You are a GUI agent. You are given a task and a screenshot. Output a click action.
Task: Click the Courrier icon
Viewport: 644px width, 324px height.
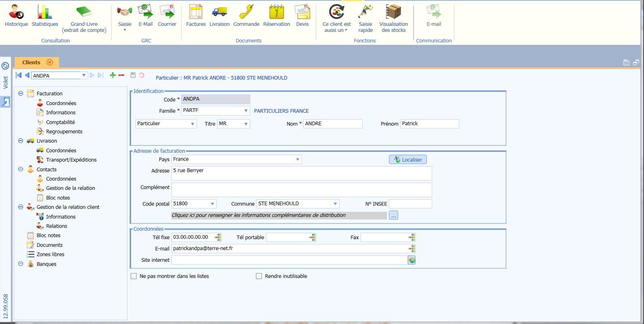167,16
